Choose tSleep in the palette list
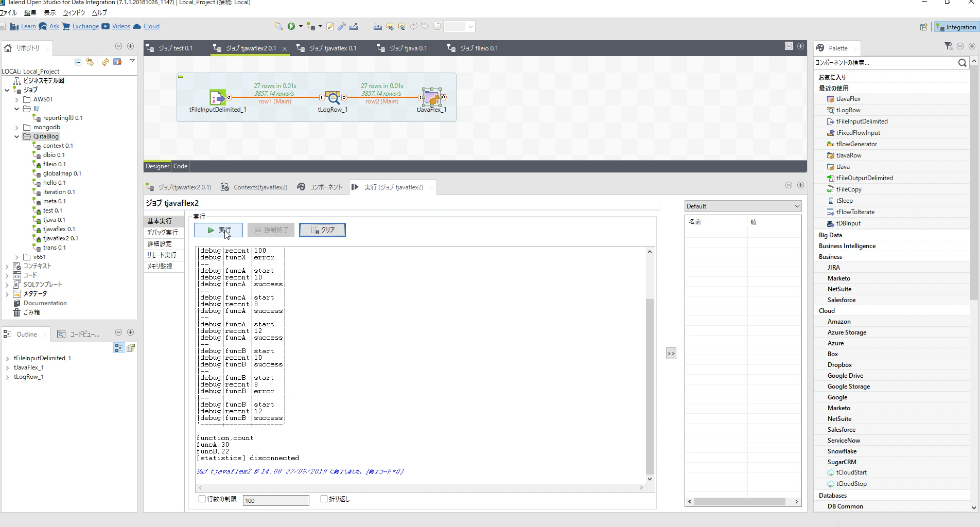980x527 pixels. (844, 201)
